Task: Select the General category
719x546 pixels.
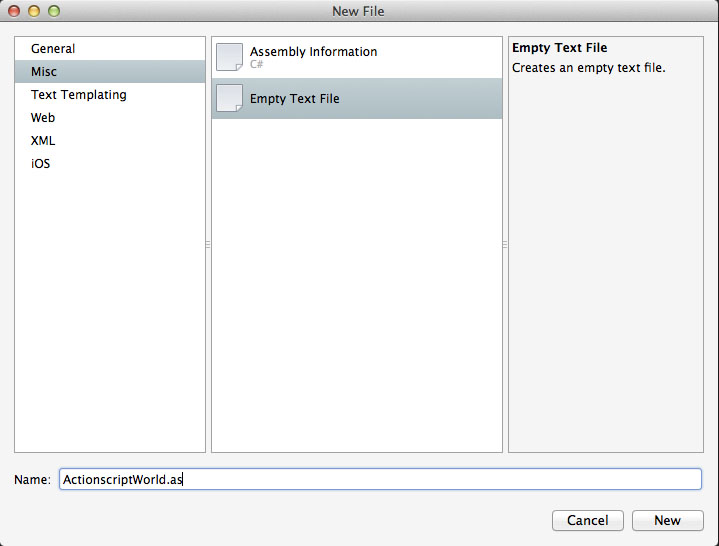Action: tap(110, 49)
